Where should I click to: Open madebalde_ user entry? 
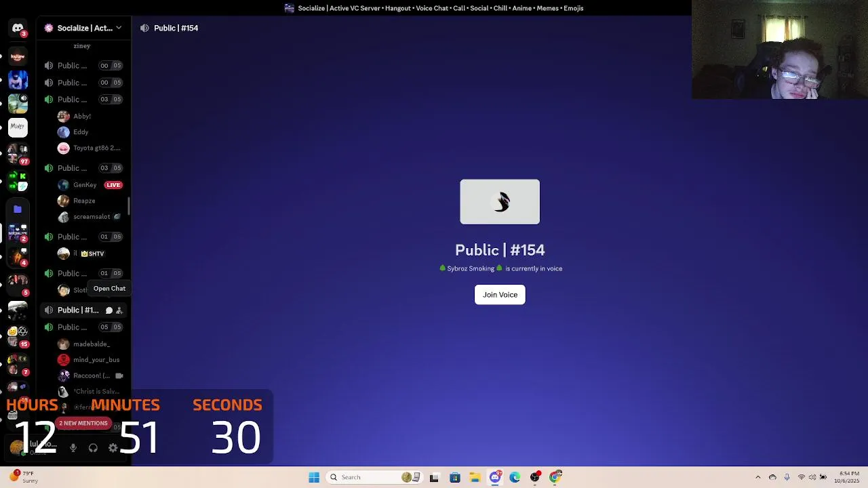90,344
